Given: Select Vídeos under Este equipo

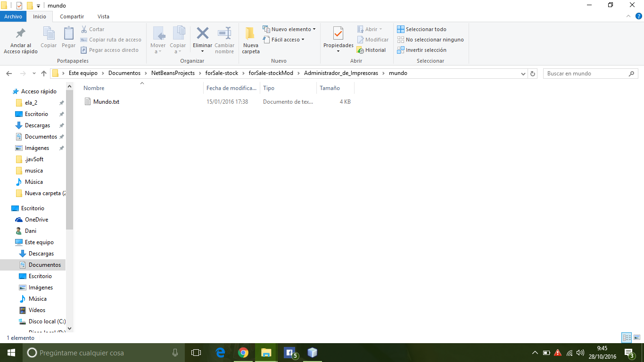Looking at the screenshot, I should [37, 310].
